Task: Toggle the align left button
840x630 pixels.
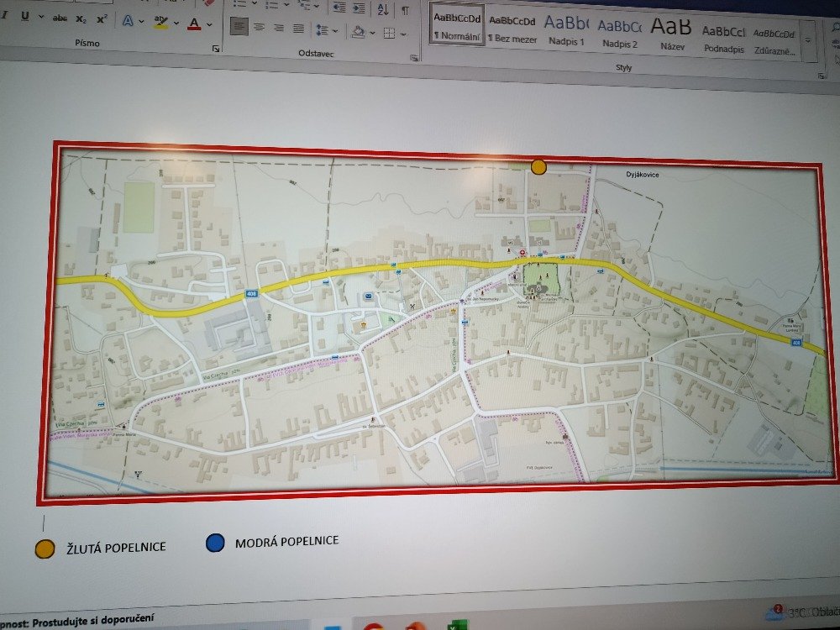Action: coord(239,27)
